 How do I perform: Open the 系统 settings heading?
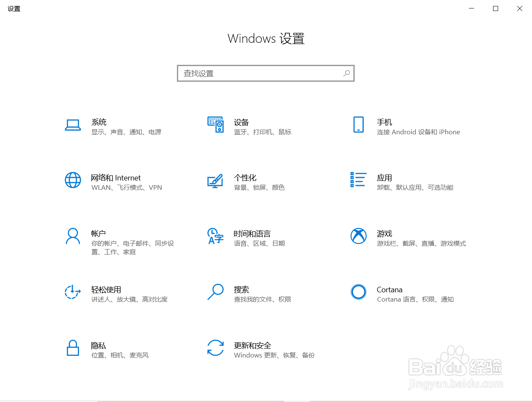(x=99, y=122)
